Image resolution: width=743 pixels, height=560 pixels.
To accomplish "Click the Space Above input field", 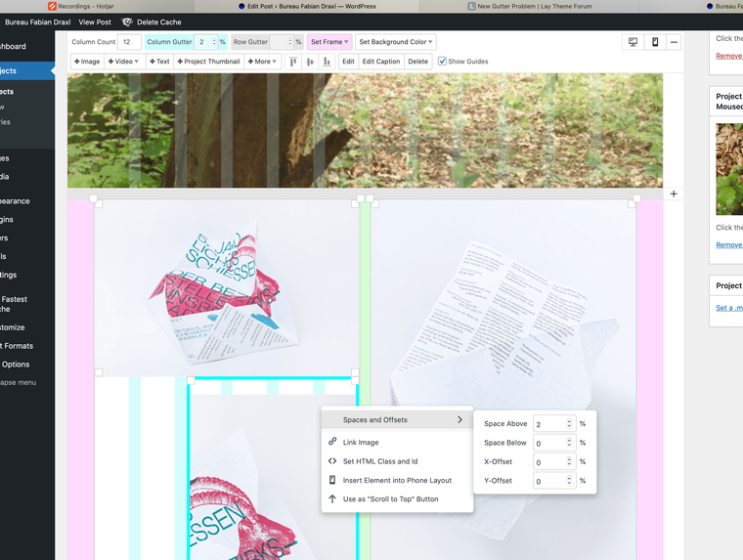I will coord(548,424).
